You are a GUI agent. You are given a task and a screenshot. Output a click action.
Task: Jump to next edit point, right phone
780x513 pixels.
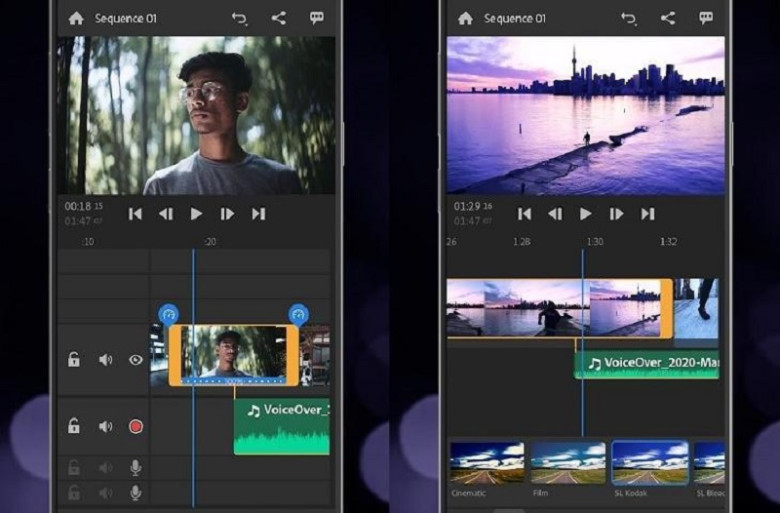[648, 214]
